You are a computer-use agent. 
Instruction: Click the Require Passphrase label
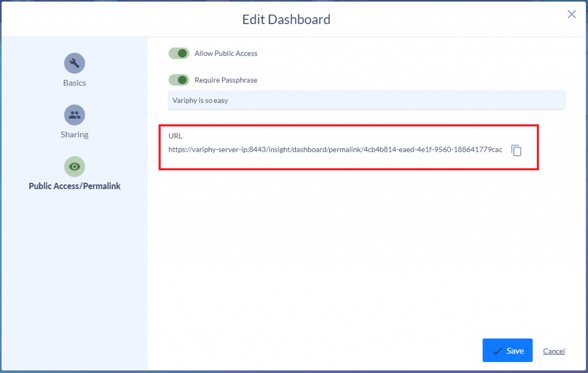click(x=226, y=80)
